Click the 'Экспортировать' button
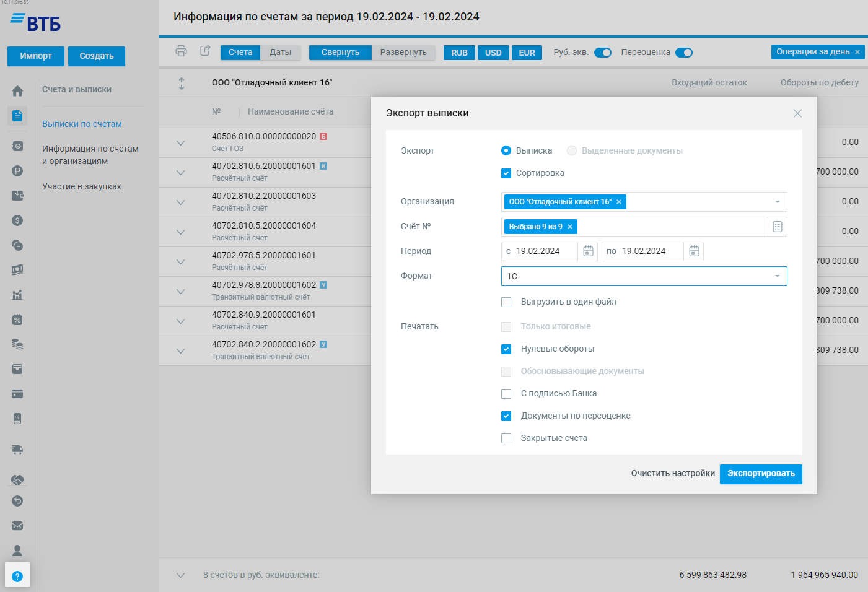Image resolution: width=868 pixels, height=592 pixels. click(x=760, y=474)
